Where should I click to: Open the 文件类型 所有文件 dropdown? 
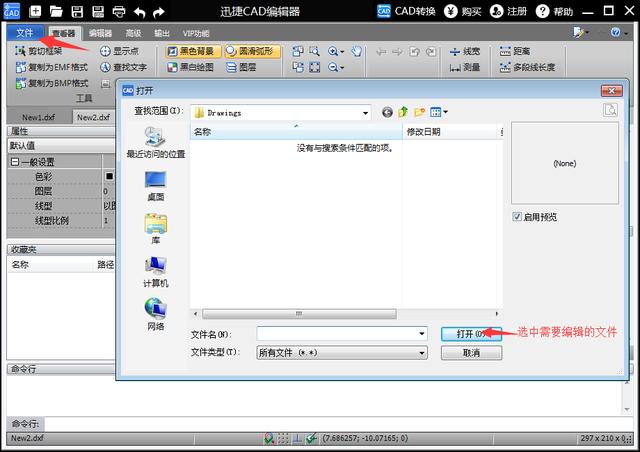[x=422, y=353]
